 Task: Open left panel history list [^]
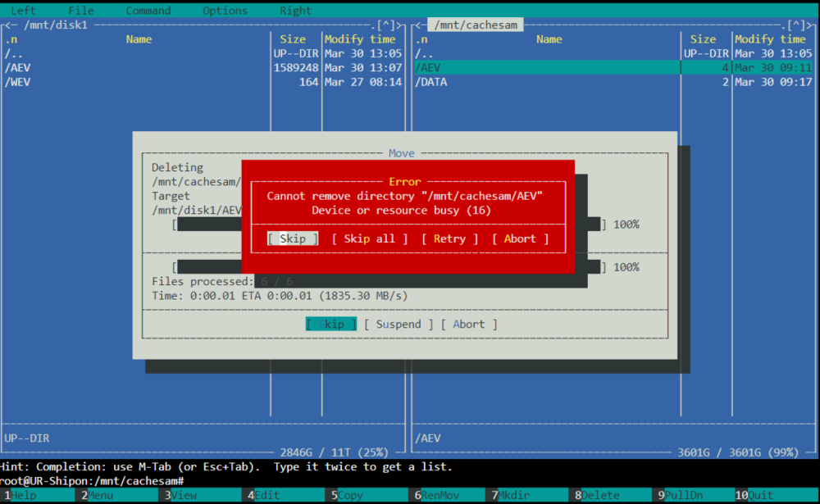click(386, 25)
